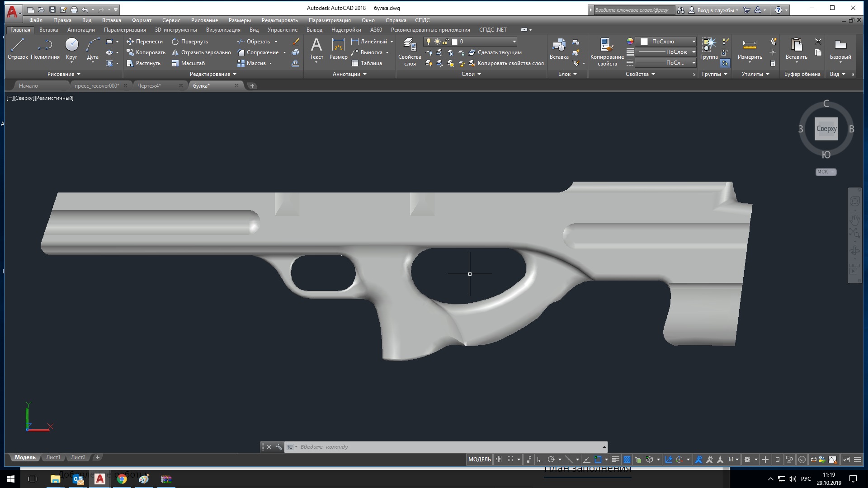This screenshot has height=488, width=868.
Task: Toggle polar tracking in status bar
Action: (x=551, y=460)
